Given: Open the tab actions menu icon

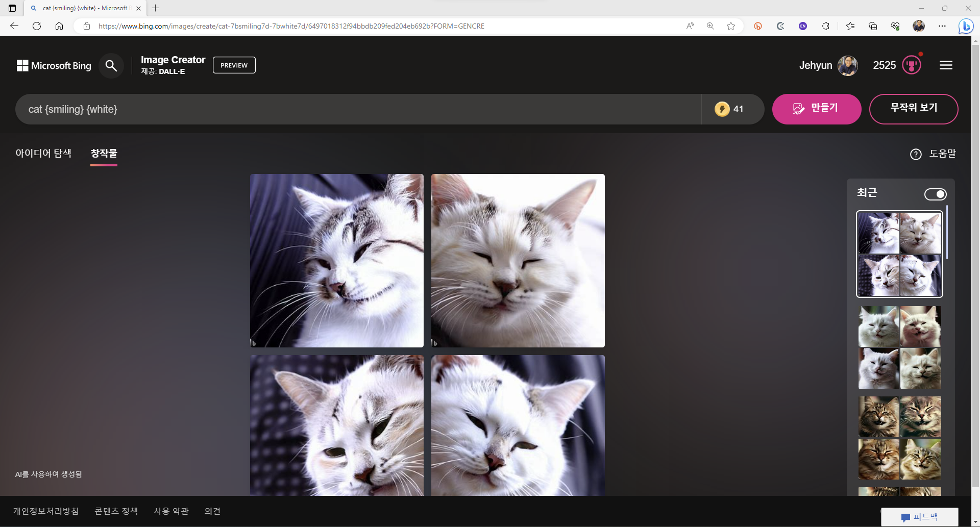Looking at the screenshot, I should (x=12, y=8).
